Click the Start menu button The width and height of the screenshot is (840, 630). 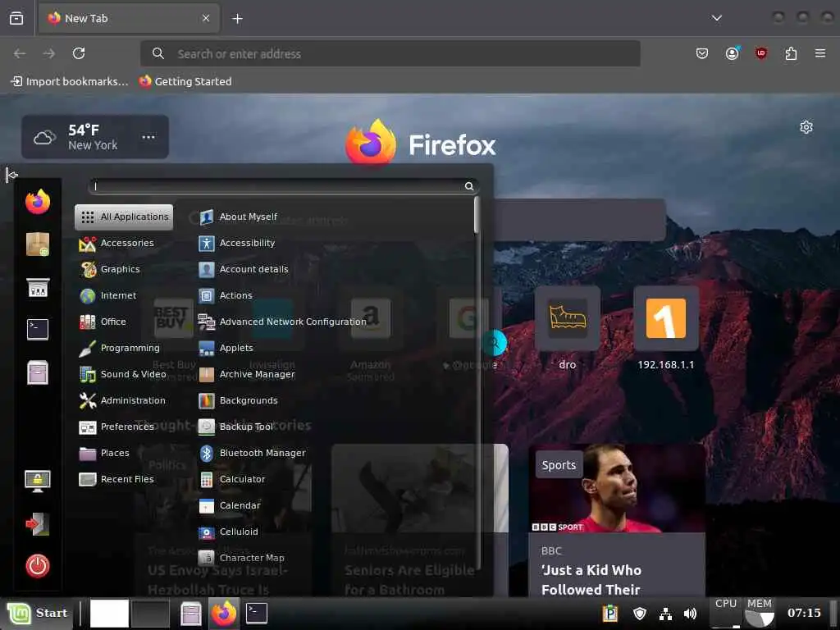pyautogui.click(x=37, y=613)
